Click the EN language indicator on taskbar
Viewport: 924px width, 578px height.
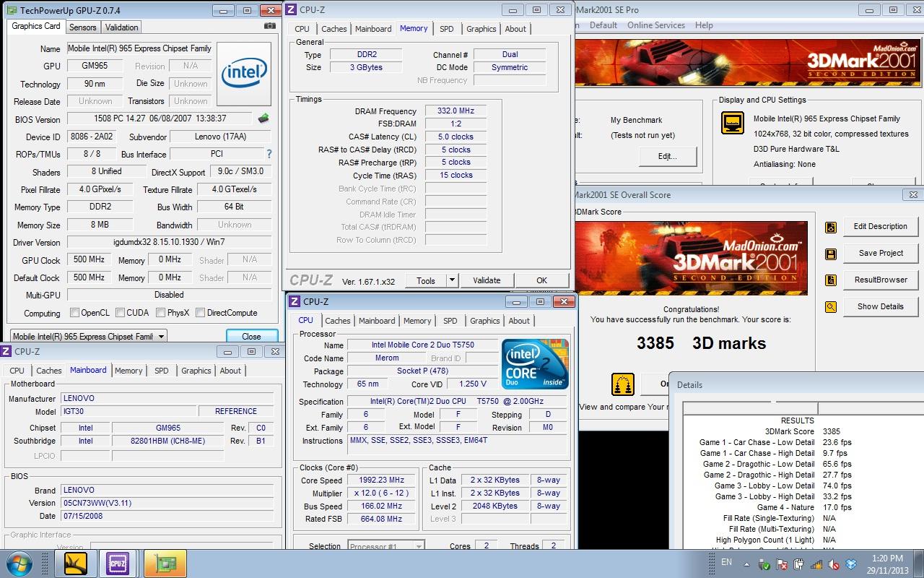[x=726, y=561]
